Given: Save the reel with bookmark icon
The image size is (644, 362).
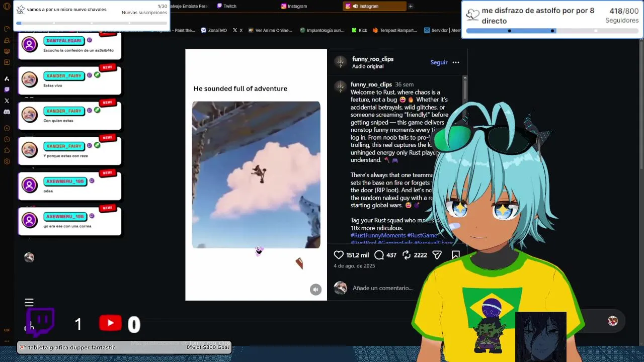Looking at the screenshot, I should [455, 255].
